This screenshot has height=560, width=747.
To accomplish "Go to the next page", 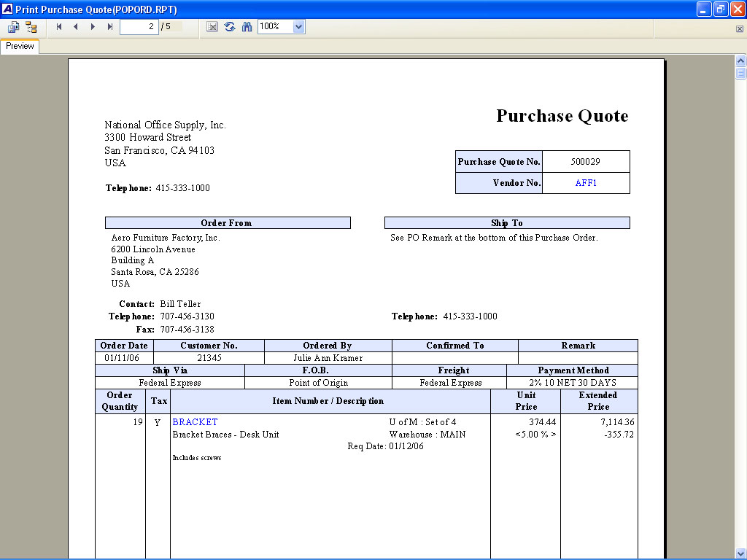I will pyautogui.click(x=93, y=26).
